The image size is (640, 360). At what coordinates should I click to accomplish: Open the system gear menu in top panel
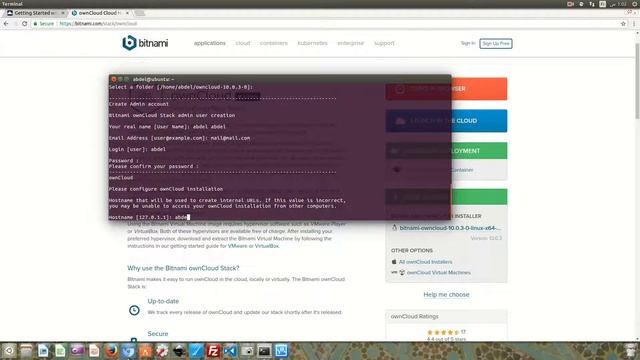635,4
